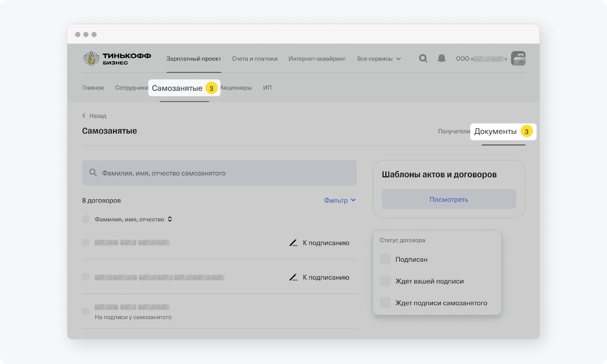Click the company briefcase avatar icon
This screenshot has height=364, width=607.
(x=518, y=58)
